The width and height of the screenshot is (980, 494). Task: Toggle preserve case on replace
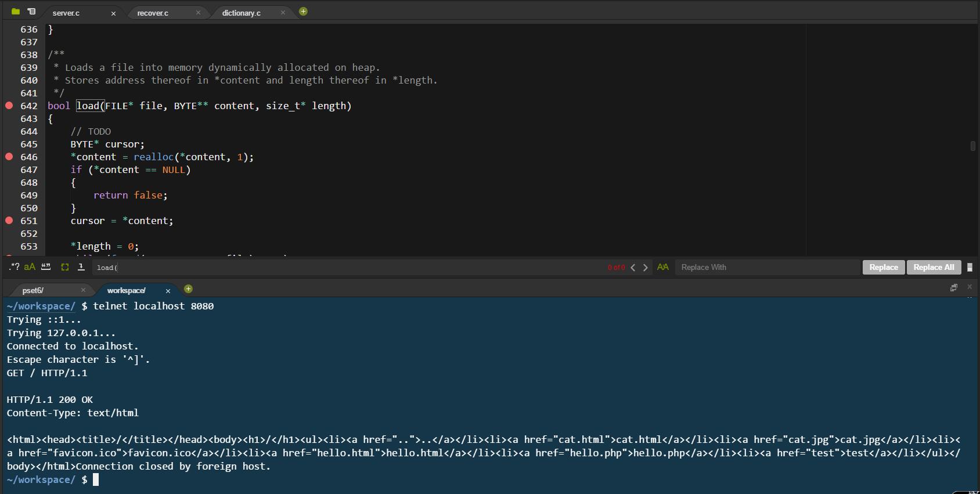662,267
